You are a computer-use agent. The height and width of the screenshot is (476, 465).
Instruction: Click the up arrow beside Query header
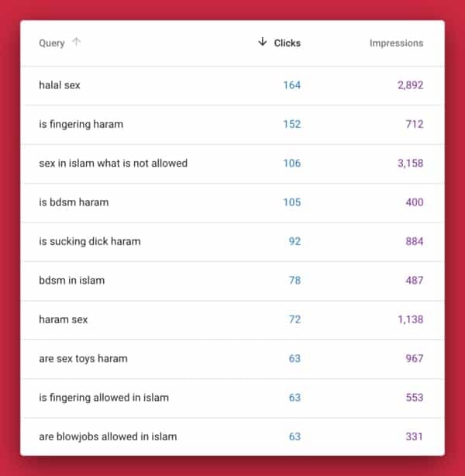(x=76, y=43)
